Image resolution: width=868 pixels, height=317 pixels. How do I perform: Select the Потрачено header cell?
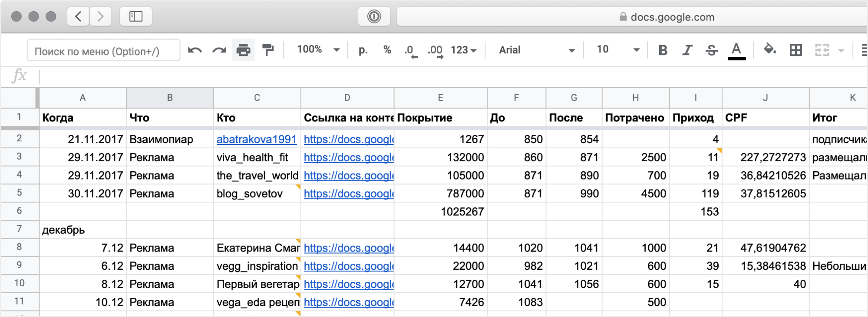pos(636,118)
